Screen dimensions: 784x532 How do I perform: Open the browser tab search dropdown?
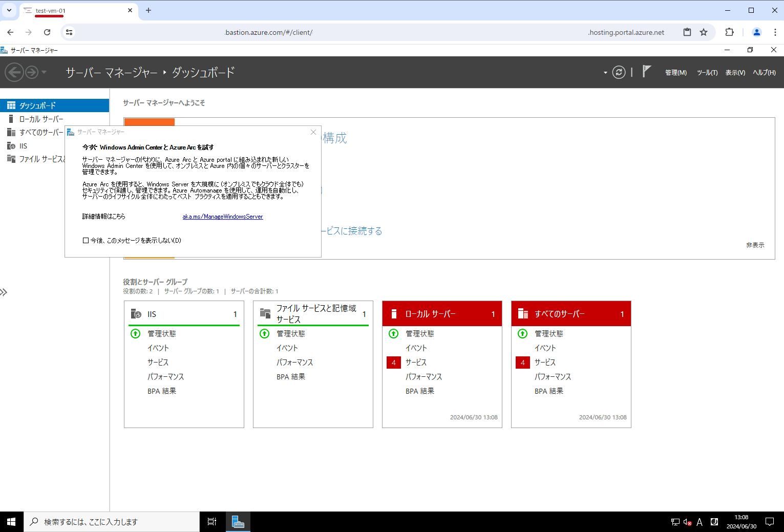click(9, 10)
